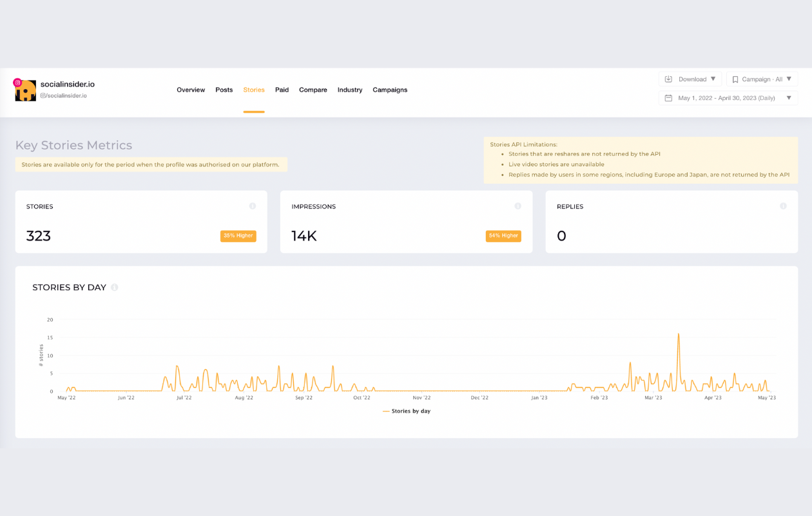Click the stories availability notice banner
The image size is (812, 516).
coord(151,164)
